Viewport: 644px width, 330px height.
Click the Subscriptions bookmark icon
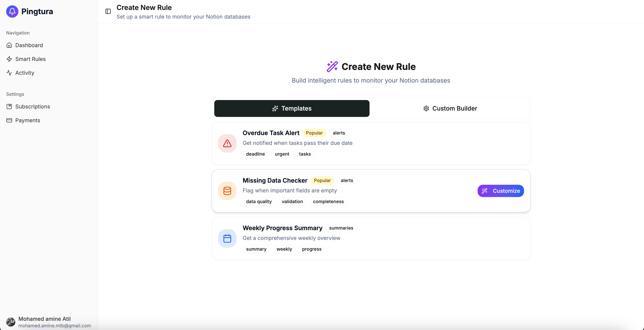coord(9,106)
